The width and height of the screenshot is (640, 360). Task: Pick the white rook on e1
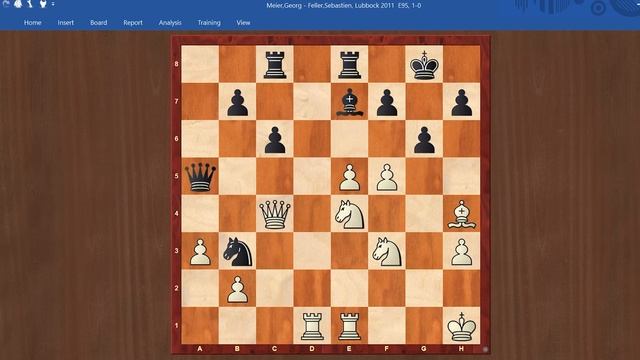[x=350, y=327]
